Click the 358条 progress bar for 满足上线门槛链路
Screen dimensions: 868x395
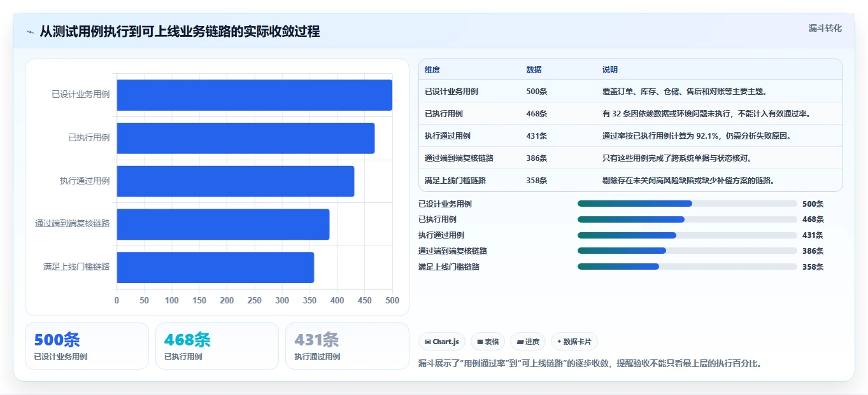coord(687,267)
